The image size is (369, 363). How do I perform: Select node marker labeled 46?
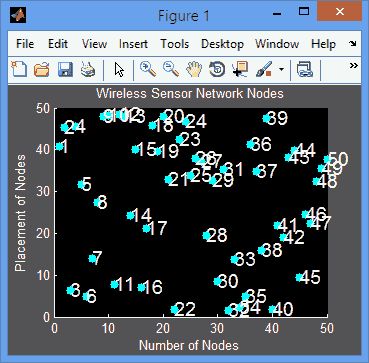(x=306, y=214)
